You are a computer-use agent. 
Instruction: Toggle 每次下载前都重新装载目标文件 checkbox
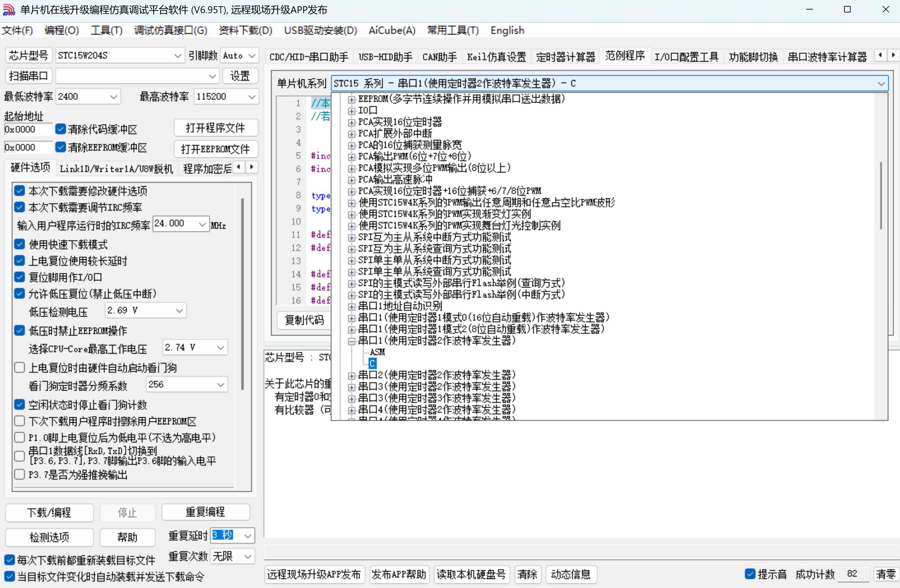(10, 560)
